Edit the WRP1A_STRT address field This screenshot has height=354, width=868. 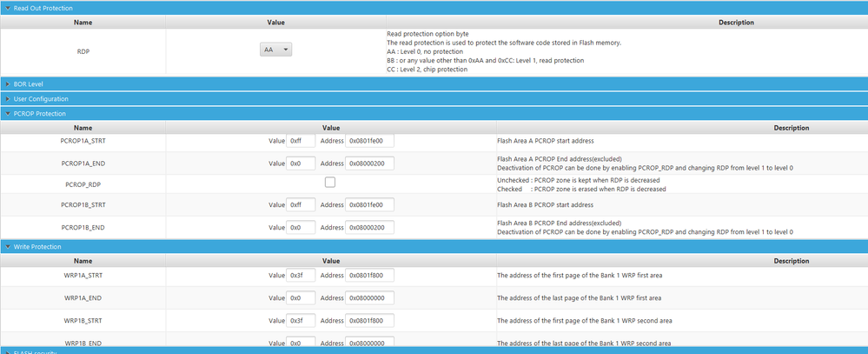tap(369, 276)
